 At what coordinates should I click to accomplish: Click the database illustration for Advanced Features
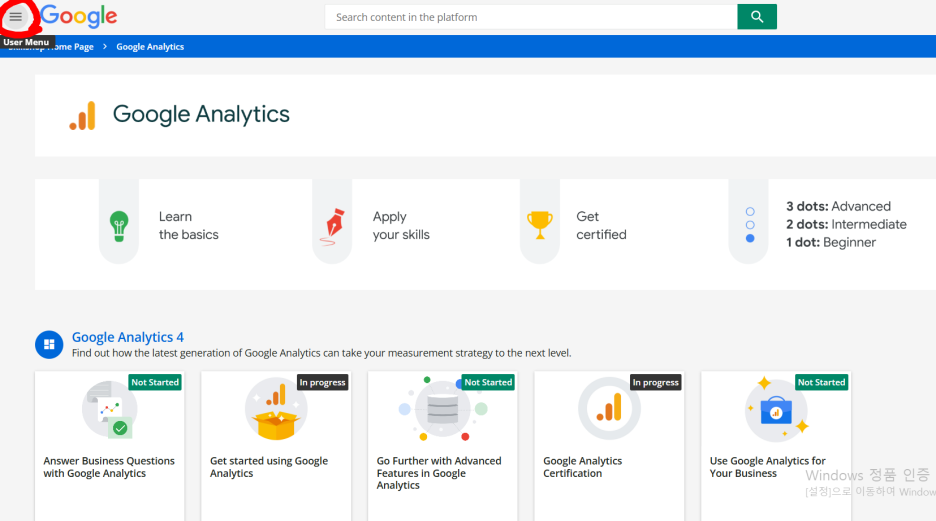(x=443, y=409)
